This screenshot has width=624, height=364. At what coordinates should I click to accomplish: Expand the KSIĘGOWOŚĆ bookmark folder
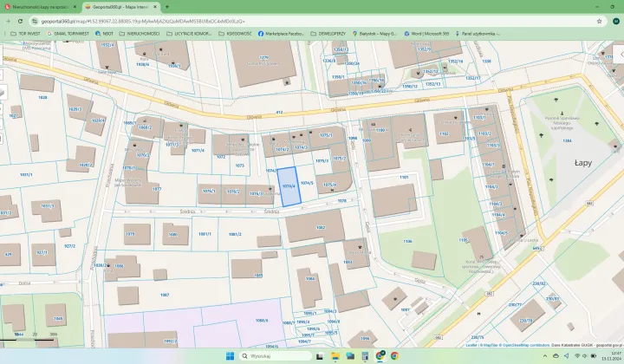pyautogui.click(x=237, y=33)
